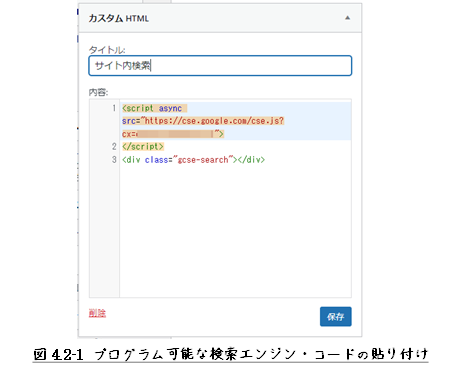Click the 削除 link
Viewport: 462px width, 375px height.
(x=97, y=313)
